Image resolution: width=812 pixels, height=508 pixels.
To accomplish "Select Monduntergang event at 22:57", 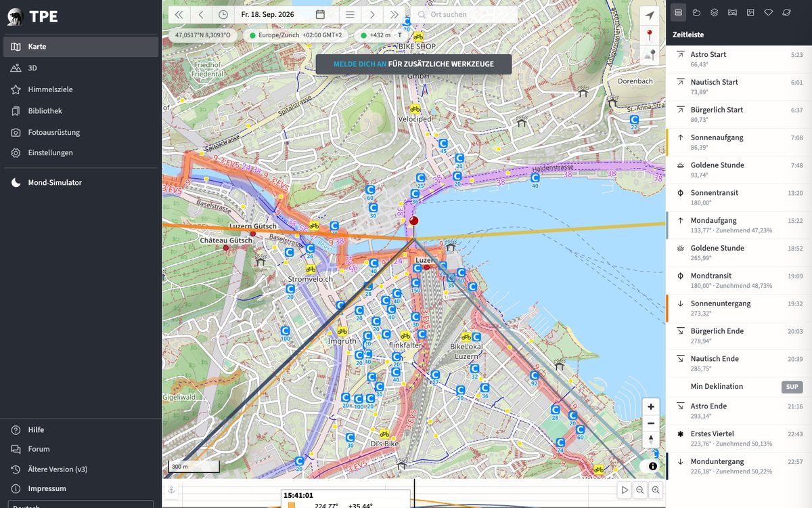I will click(739, 467).
